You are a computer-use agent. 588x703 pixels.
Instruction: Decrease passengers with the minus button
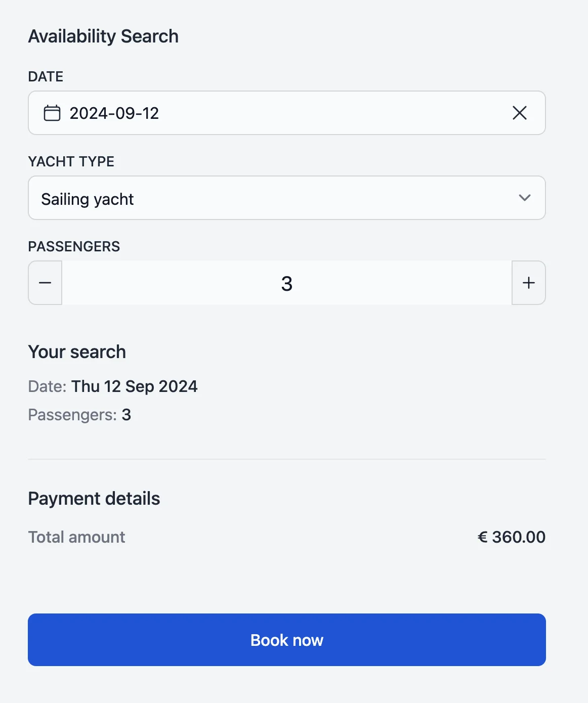point(45,283)
